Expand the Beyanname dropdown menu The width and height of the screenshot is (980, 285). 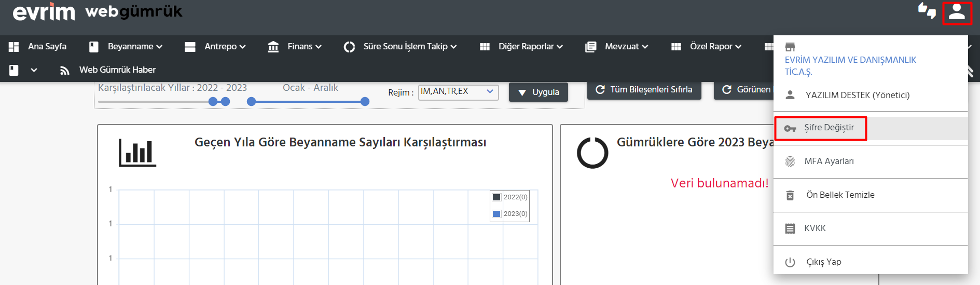(135, 46)
